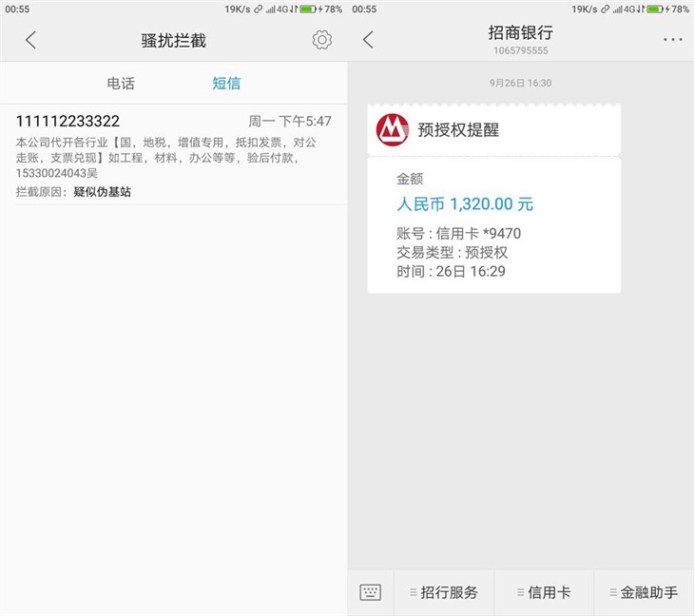Click the timestamp 周一 下午5:47
This screenshot has width=694, height=616.
point(290,121)
